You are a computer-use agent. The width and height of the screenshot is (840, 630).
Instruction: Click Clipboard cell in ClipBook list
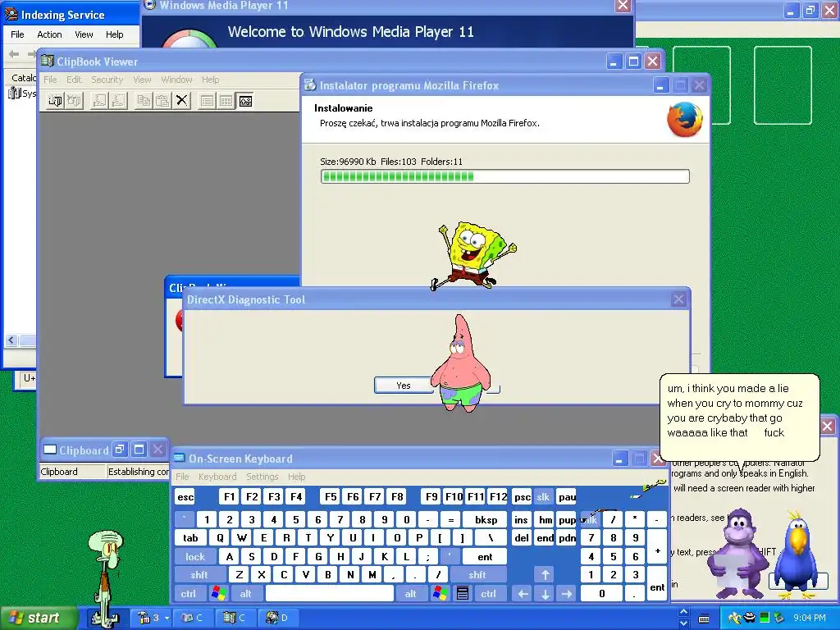tap(73, 472)
